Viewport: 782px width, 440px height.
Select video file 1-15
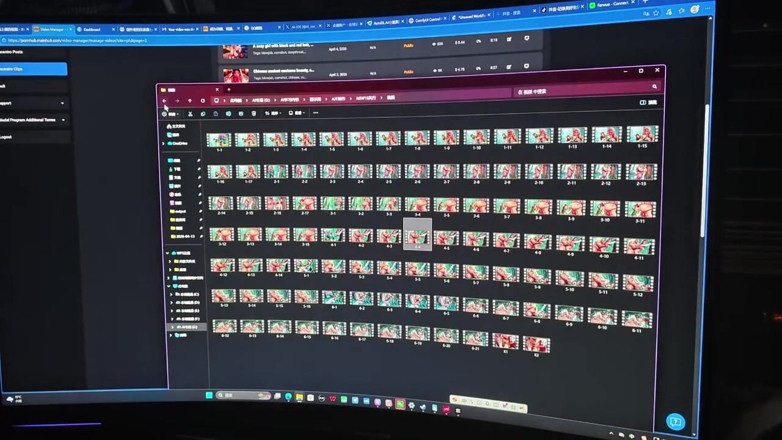[x=642, y=137]
